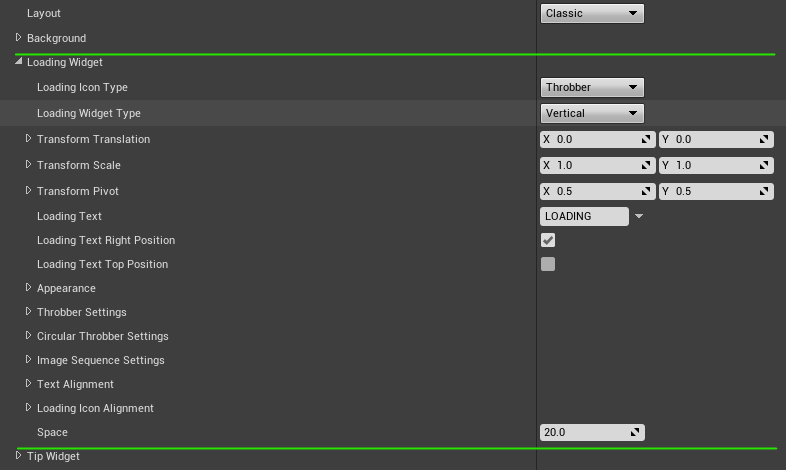Expand the Tip Widget section
Image resolution: width=786 pixels, height=470 pixels.
pos(19,455)
